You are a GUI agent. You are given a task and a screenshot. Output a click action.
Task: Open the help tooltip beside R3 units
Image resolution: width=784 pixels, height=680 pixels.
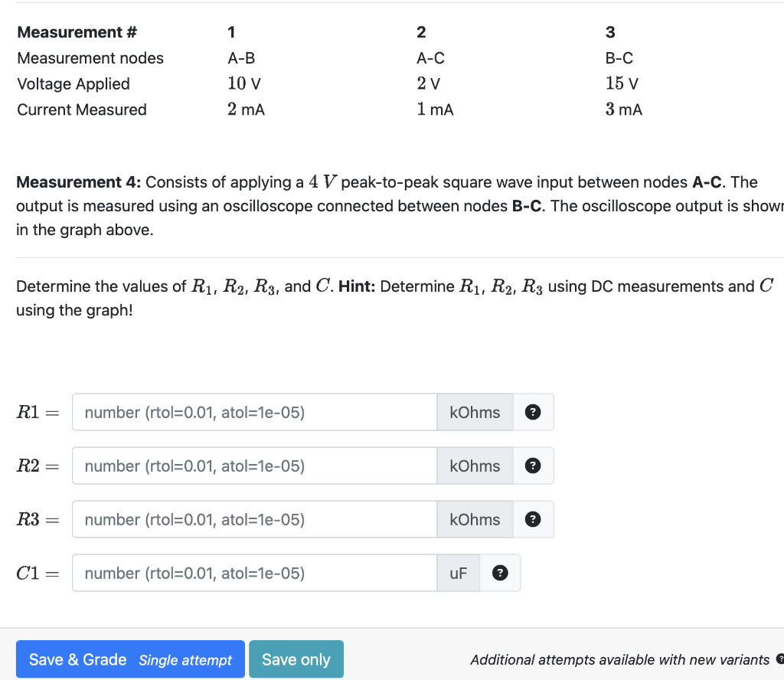532,519
